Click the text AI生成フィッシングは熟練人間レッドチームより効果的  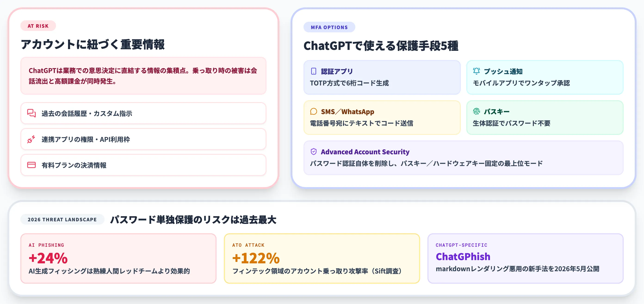109,271
